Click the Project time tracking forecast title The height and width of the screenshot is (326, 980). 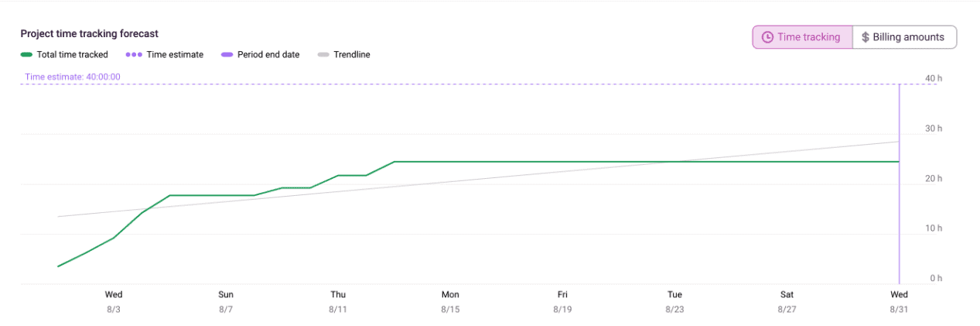point(89,34)
